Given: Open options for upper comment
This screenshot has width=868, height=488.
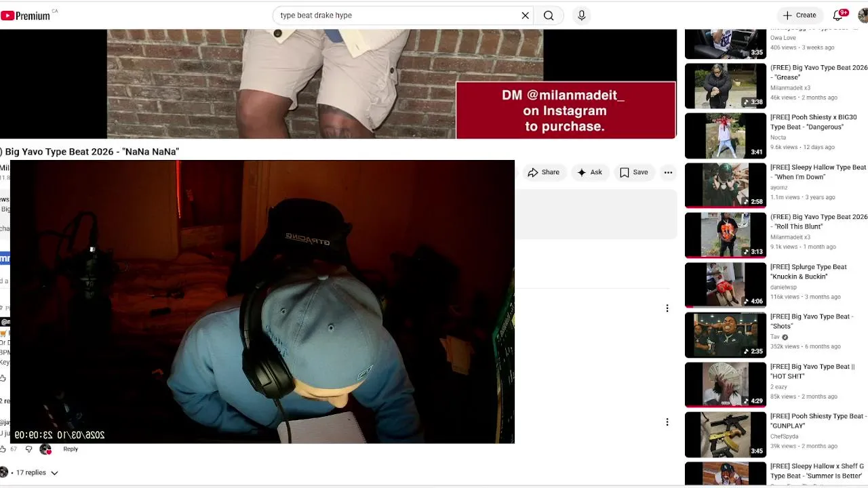Looking at the screenshot, I should pos(667,308).
